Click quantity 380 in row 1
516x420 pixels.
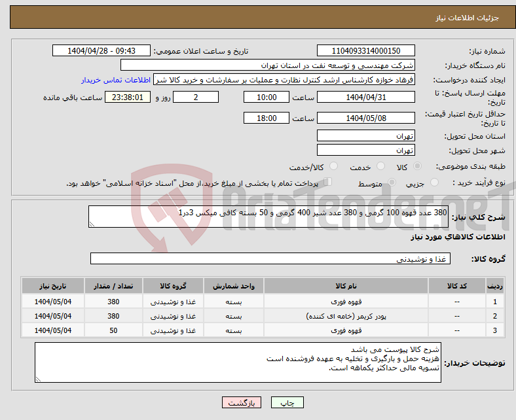coord(113,302)
